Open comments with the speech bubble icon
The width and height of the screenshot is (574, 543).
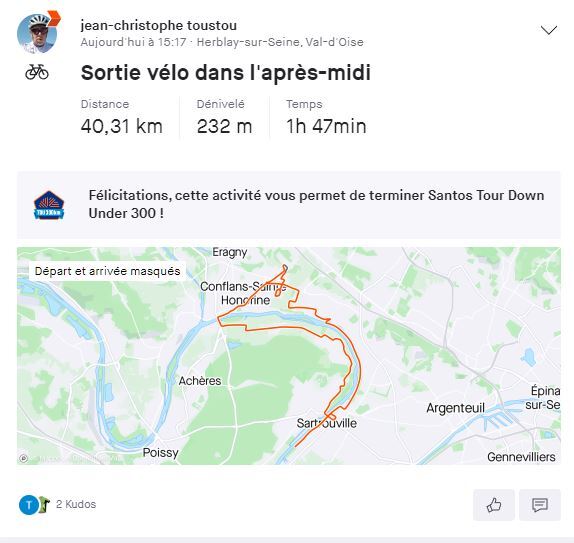click(540, 505)
